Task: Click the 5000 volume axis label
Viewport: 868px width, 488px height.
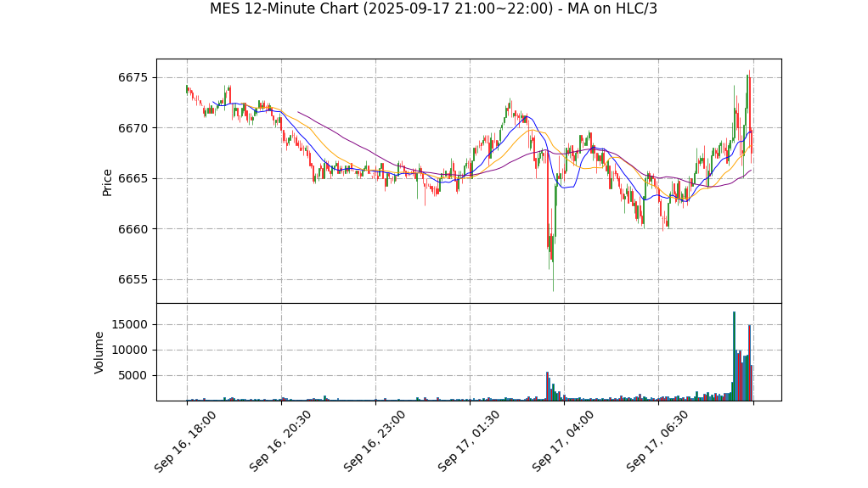Action: (133, 375)
